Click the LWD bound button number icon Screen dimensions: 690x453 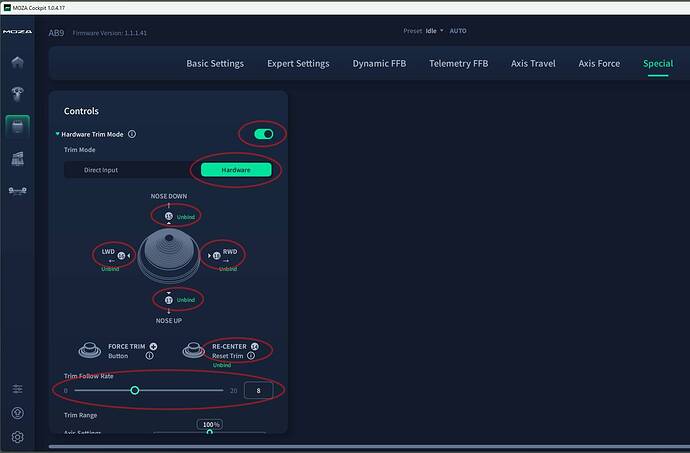[121, 255]
